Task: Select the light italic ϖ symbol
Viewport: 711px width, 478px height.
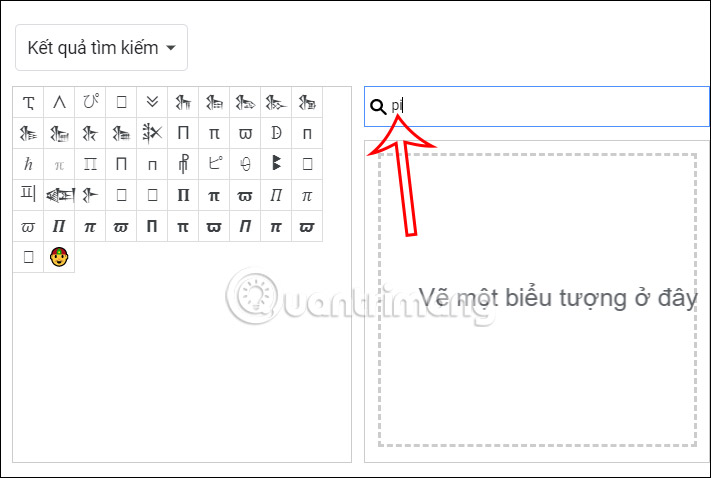Action: click(x=28, y=226)
